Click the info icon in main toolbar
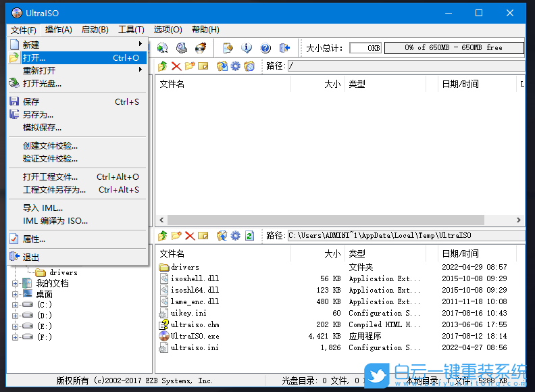 pos(247,48)
